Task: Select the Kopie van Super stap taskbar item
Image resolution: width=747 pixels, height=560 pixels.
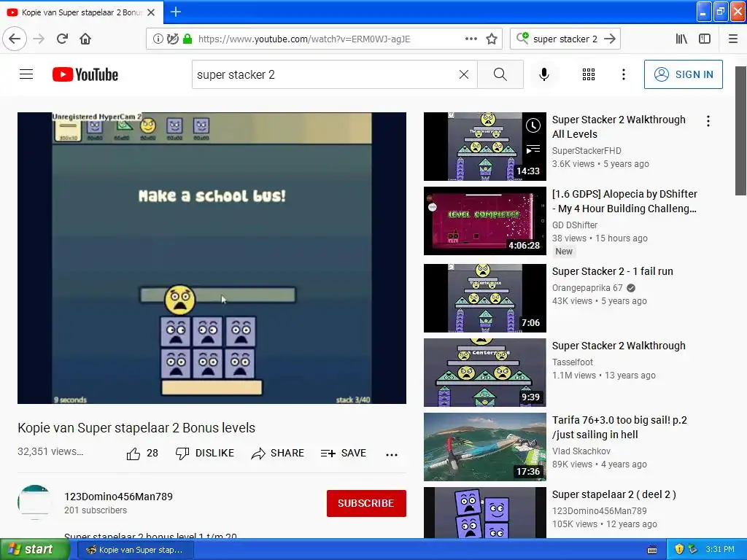Action: click(x=135, y=550)
